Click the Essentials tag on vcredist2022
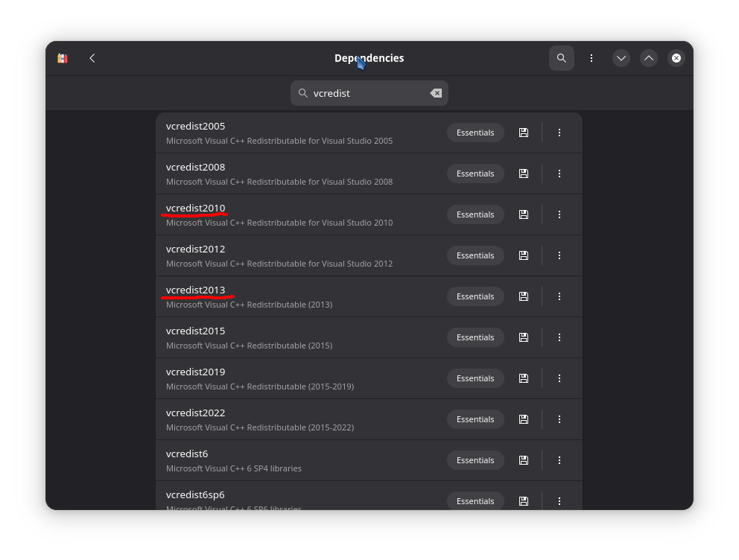The width and height of the screenshot is (739, 560). coord(475,420)
